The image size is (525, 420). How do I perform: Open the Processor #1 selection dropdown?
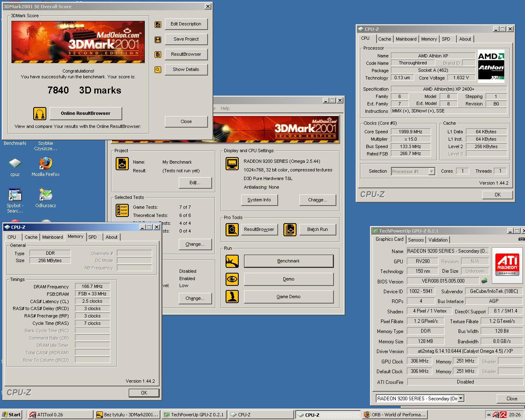point(431,171)
